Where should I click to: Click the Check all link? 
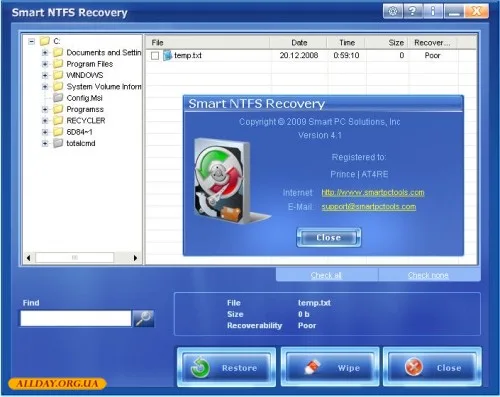click(x=326, y=275)
